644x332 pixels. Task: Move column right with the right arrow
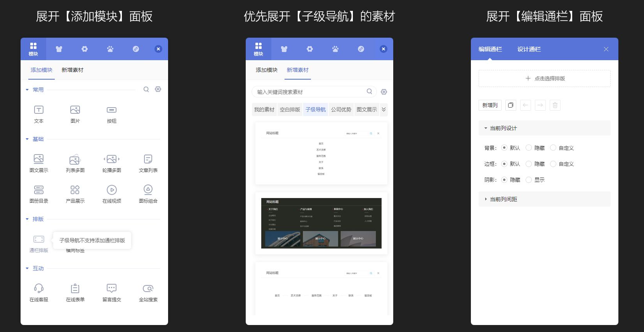pos(540,105)
